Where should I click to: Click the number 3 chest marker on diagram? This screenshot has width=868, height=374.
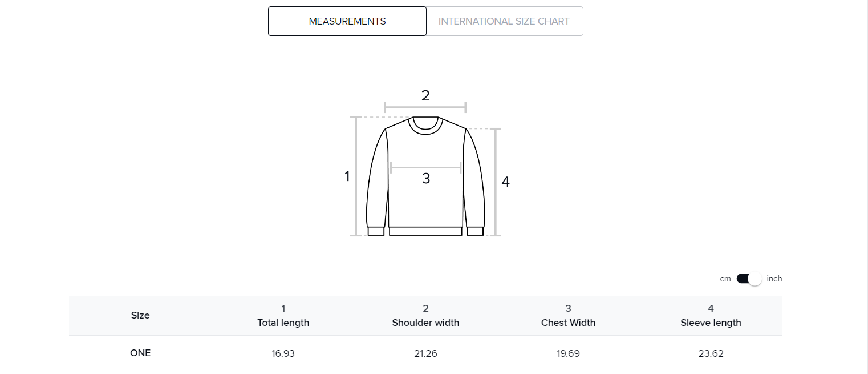click(x=426, y=179)
